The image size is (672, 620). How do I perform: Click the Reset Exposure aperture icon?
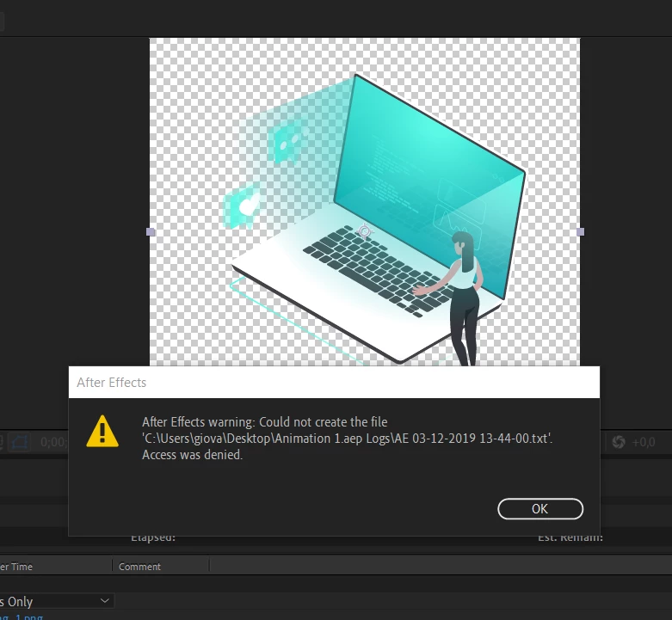[619, 442]
